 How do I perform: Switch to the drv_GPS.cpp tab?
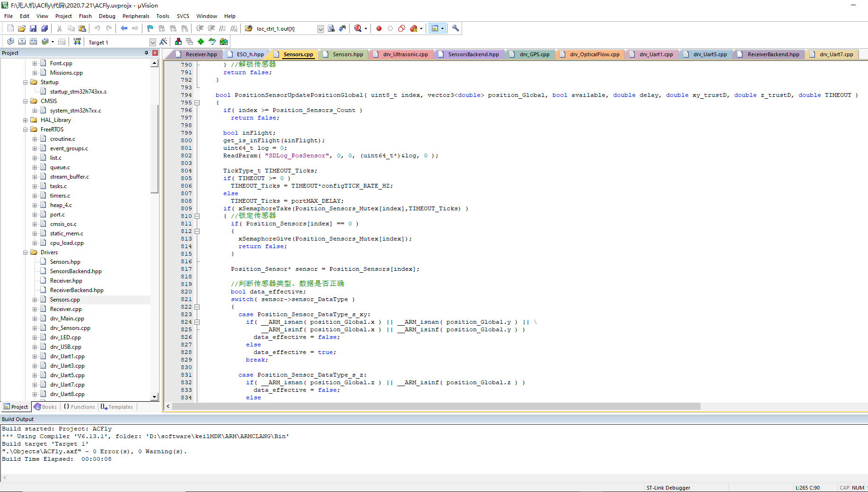(530, 54)
